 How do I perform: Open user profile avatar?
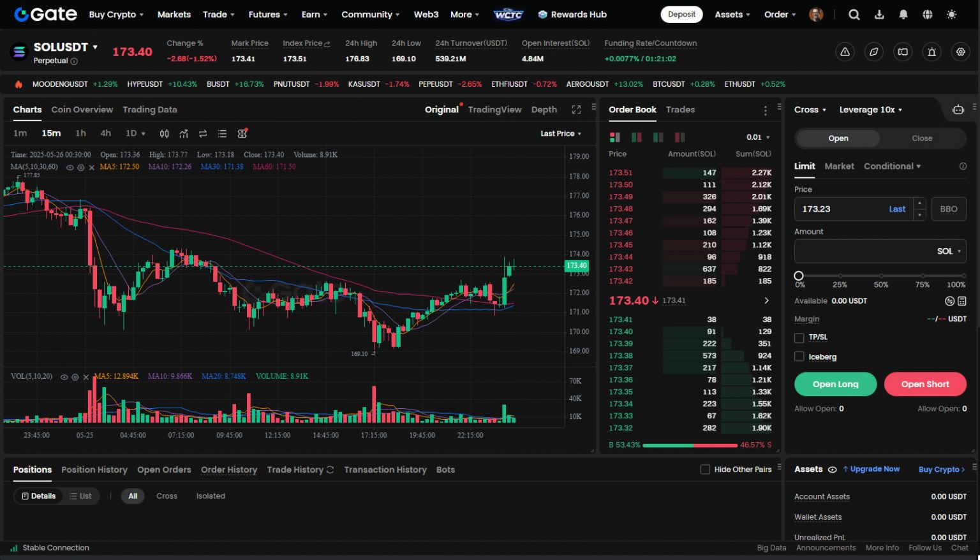pyautogui.click(x=816, y=15)
